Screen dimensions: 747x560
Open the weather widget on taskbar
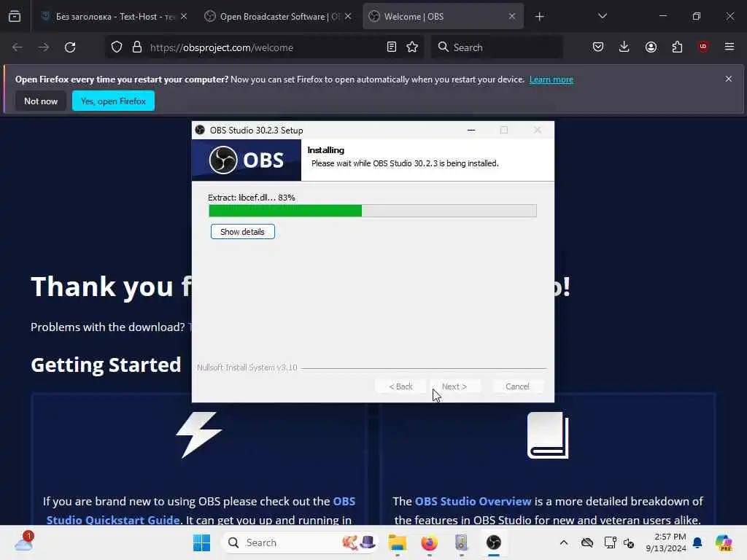[24, 542]
